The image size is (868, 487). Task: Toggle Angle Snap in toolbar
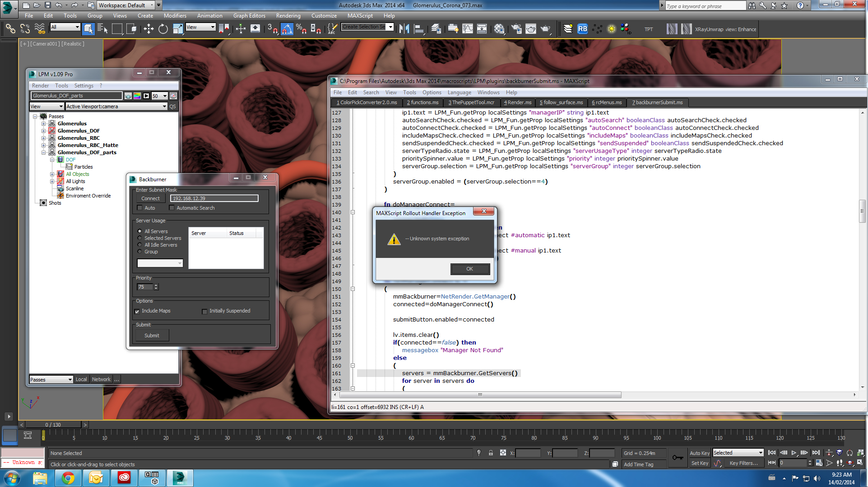click(287, 29)
